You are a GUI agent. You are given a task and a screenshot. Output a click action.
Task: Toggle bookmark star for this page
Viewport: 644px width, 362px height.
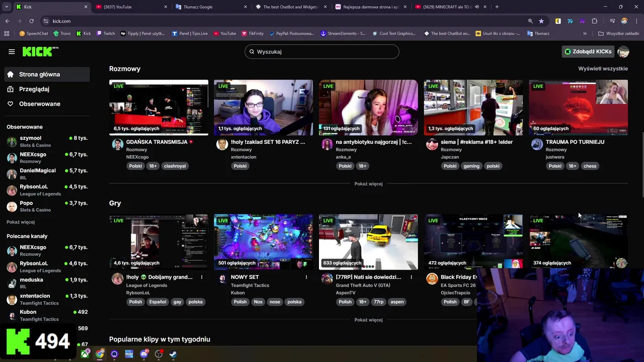tap(541, 21)
